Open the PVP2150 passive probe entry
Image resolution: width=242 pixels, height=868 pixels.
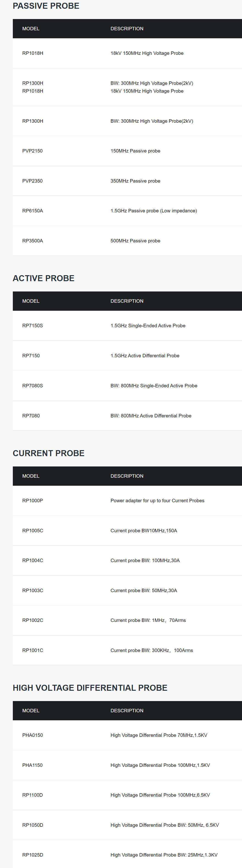(x=127, y=151)
